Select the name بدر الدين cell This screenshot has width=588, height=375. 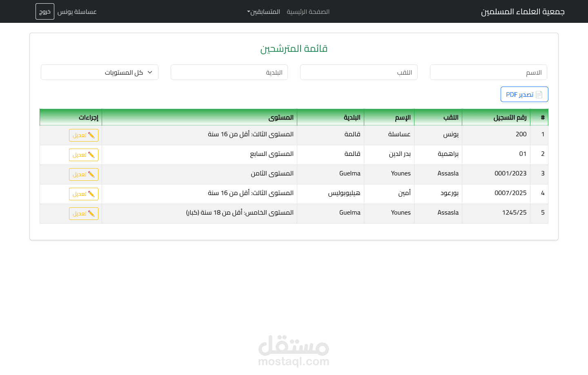click(x=389, y=155)
